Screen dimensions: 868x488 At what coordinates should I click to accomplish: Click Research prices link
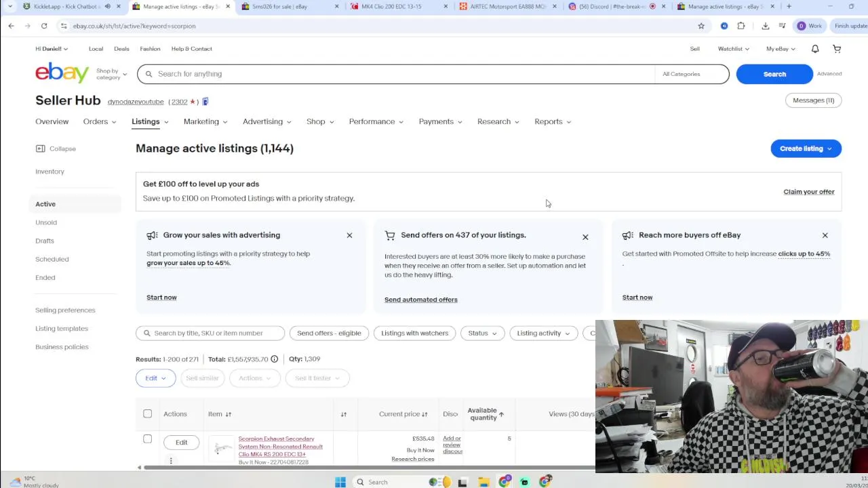[412, 460]
